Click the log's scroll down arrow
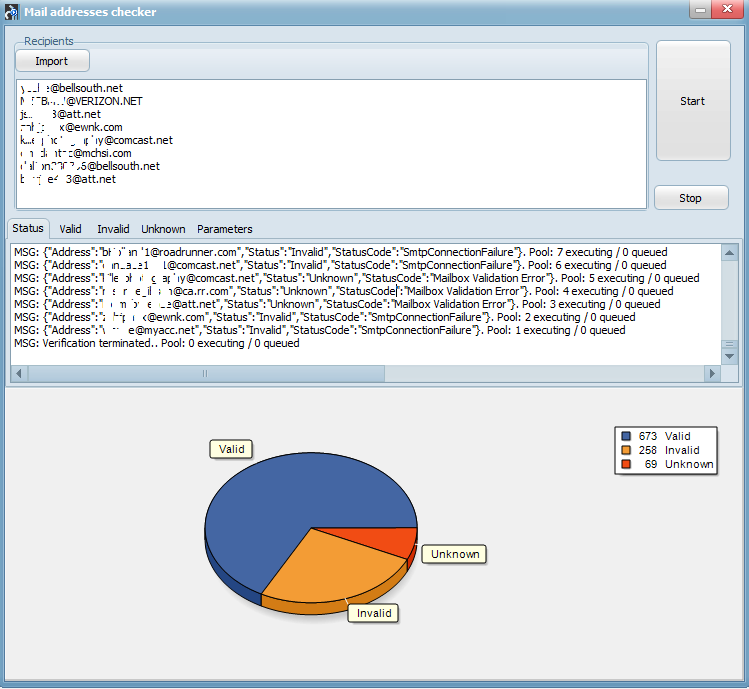The height and width of the screenshot is (689, 749). click(x=729, y=356)
